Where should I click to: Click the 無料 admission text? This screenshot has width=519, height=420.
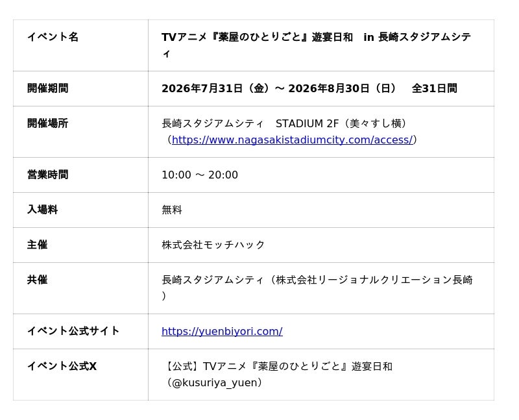coord(172,210)
